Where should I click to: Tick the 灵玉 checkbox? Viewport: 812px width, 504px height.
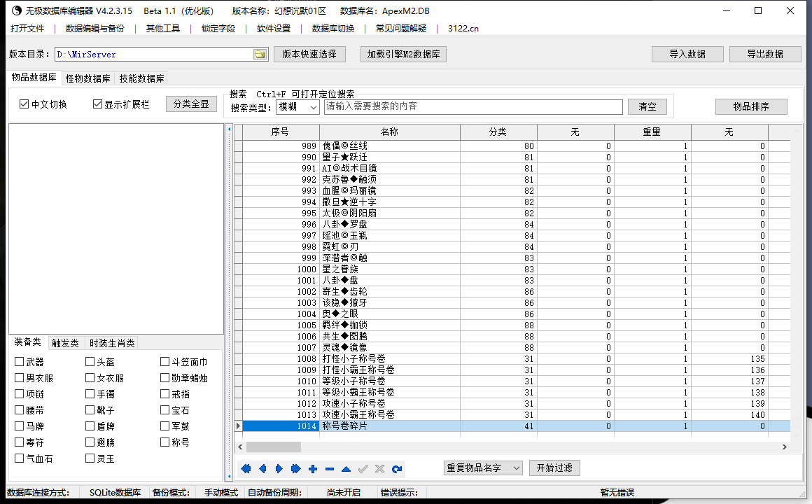coord(90,458)
